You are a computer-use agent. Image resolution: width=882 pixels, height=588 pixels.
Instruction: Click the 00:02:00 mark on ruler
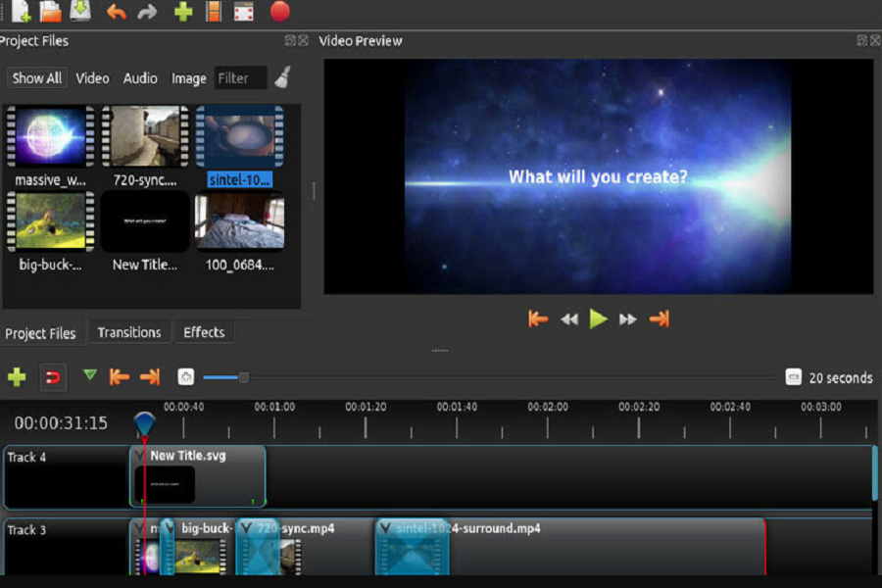point(548,407)
